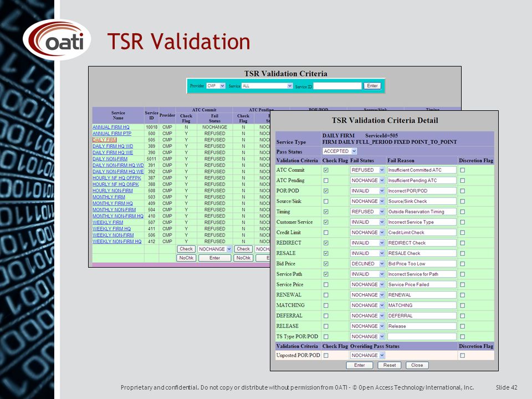Viewport: 532px width, 399px height.
Task: Open the RELEASE fail status dropdown
Action: point(367,326)
